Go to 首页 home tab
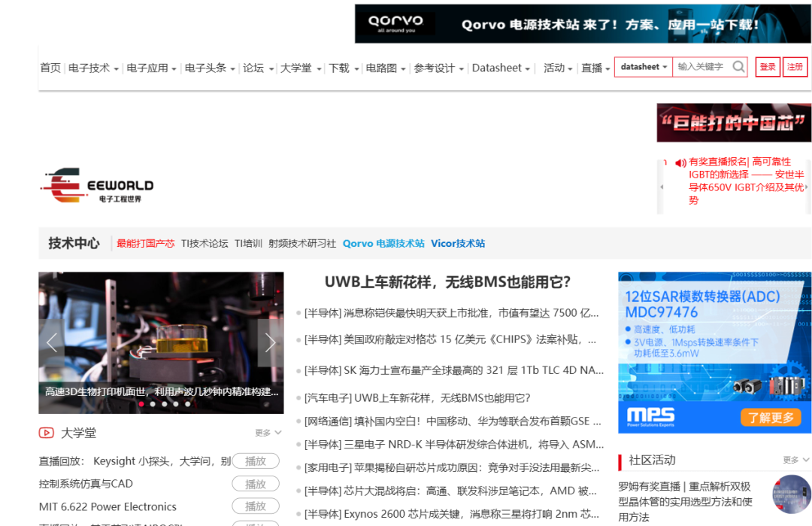 tap(50, 68)
